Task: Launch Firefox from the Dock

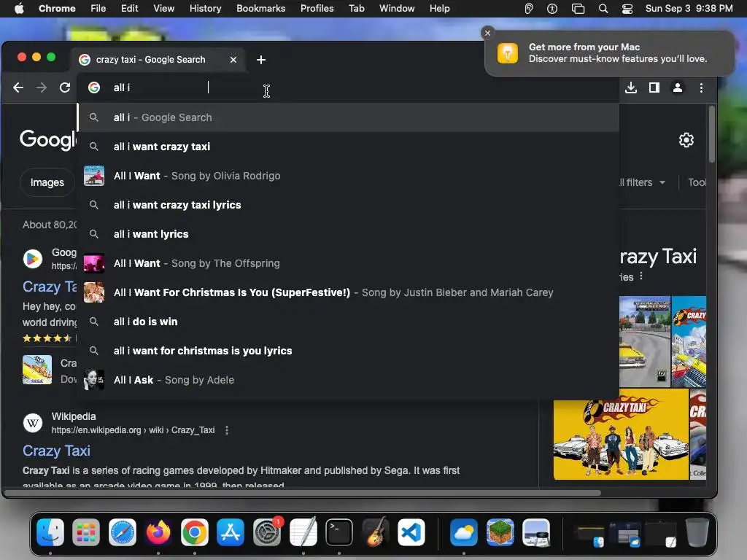Action: click(x=158, y=532)
